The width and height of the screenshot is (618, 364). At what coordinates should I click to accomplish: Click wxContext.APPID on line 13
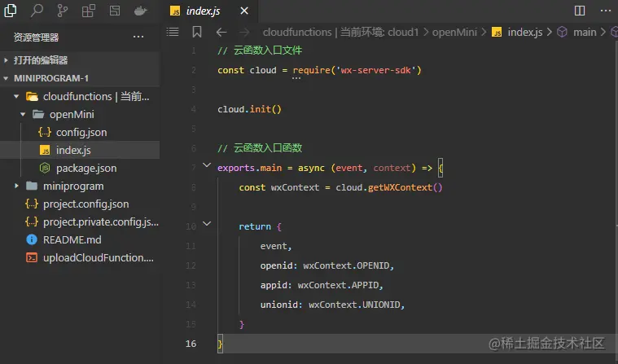[338, 285]
